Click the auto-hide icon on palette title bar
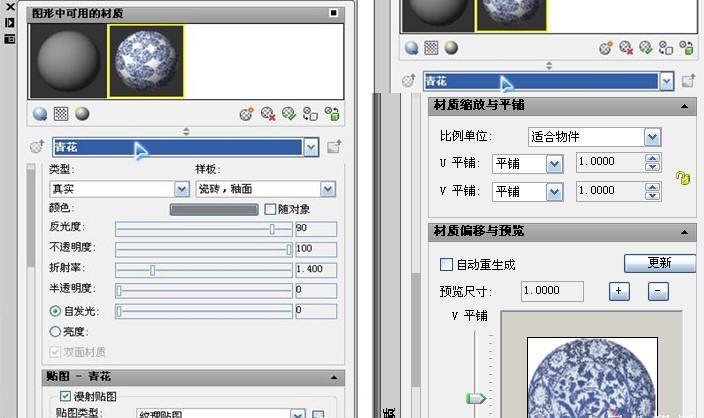Image resolution: width=704 pixels, height=418 pixels. point(10,22)
